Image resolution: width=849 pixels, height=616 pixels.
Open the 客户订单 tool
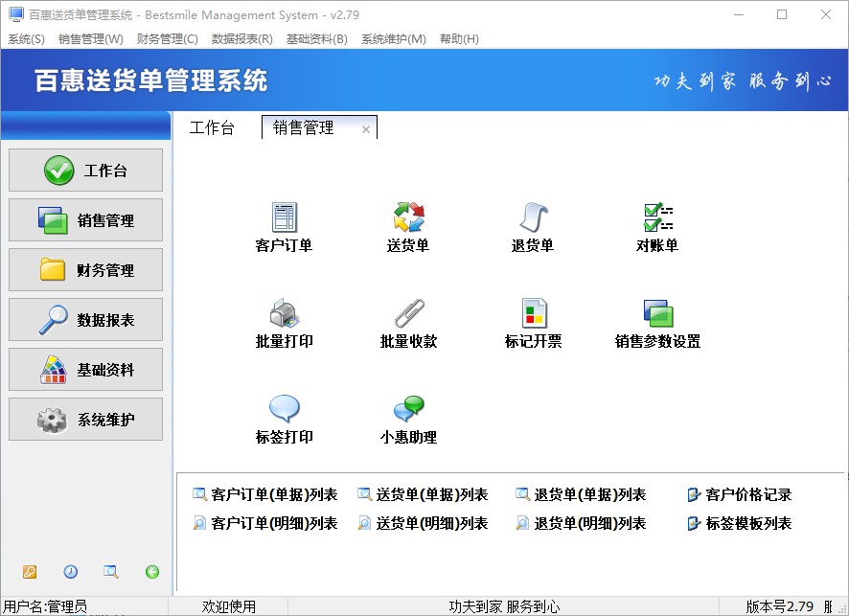tap(283, 225)
